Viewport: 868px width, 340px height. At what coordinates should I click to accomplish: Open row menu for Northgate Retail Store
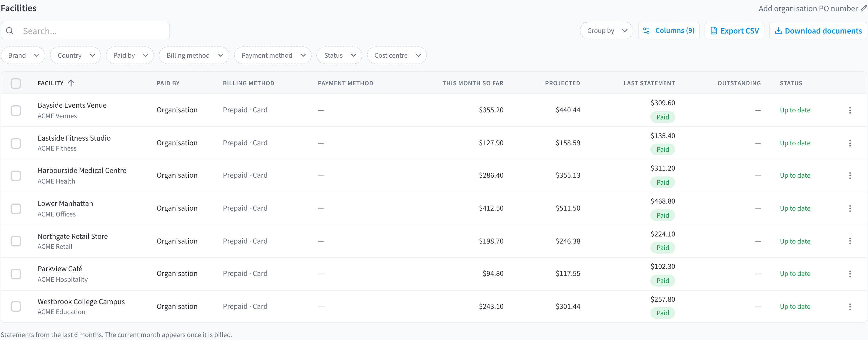coord(850,241)
